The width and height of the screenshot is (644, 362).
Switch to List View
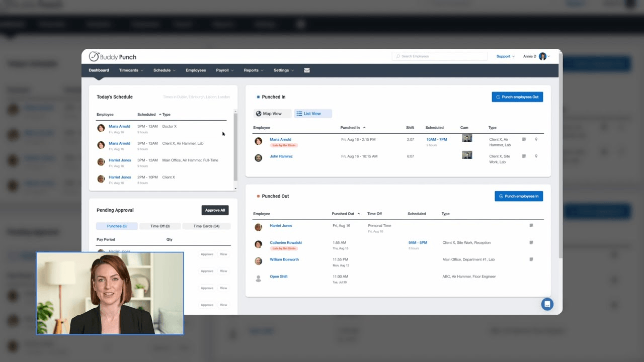point(312,114)
